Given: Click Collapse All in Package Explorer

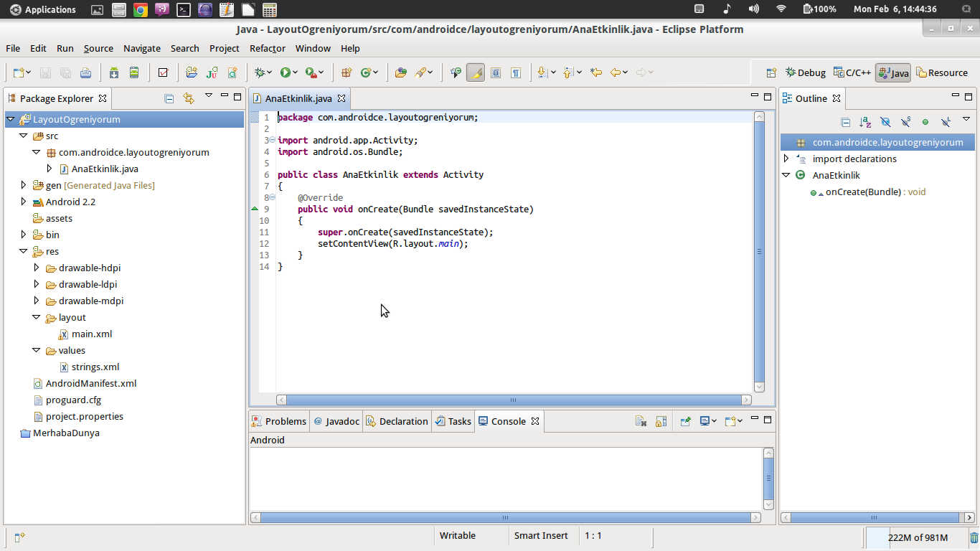Looking at the screenshot, I should (169, 98).
